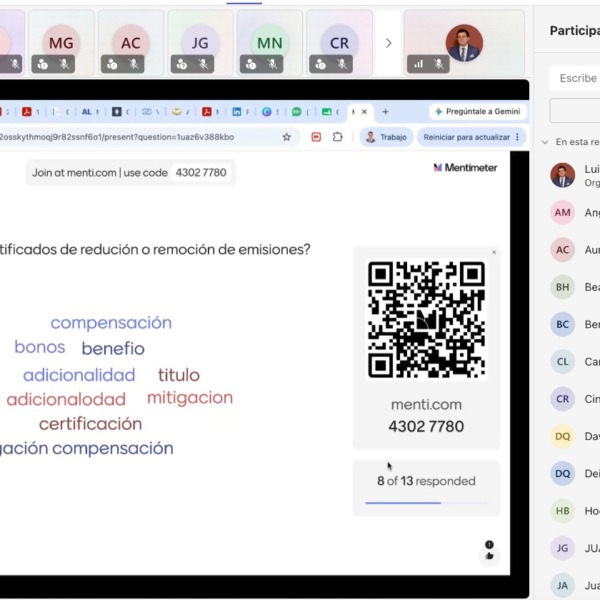Close the active browser tab
The width and height of the screenshot is (600, 600).
pos(364,112)
